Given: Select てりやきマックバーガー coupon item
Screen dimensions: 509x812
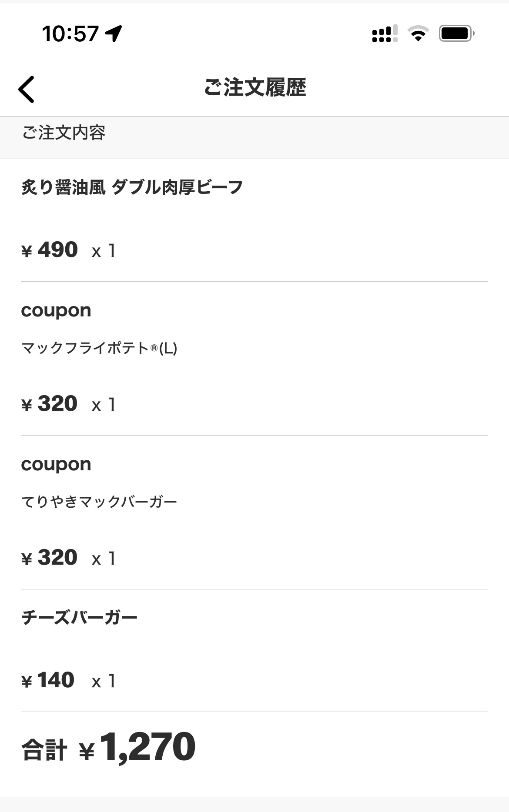Looking at the screenshot, I should [x=99, y=502].
